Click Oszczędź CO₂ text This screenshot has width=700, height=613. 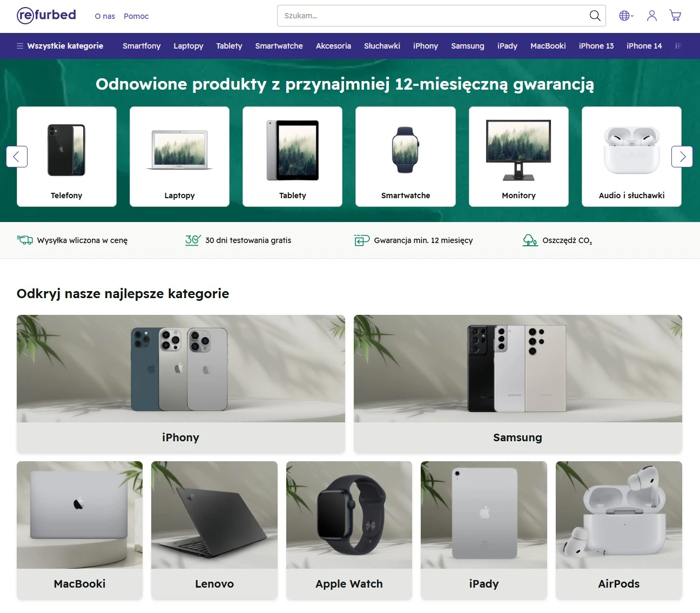[567, 240]
